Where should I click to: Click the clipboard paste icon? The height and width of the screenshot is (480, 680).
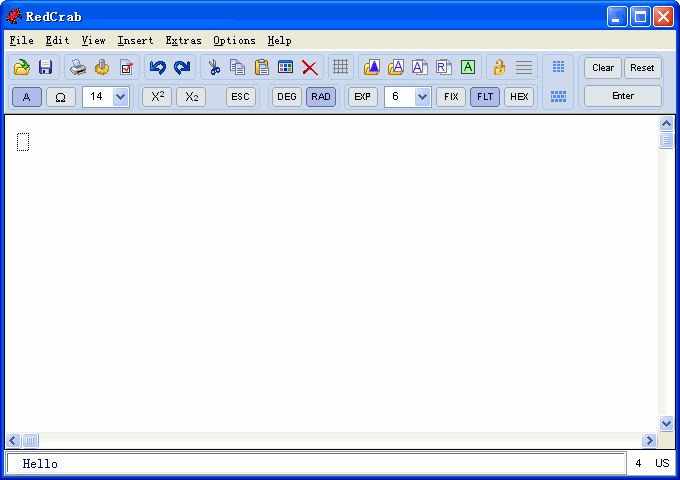[262, 67]
